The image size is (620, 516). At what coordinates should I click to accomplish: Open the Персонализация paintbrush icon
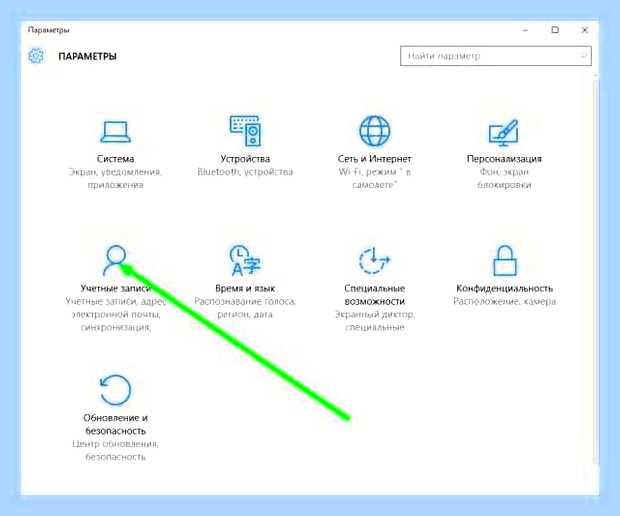click(503, 132)
